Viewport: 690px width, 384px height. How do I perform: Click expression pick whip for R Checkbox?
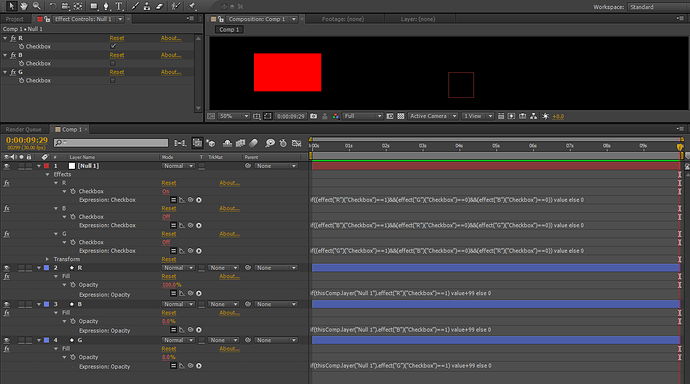tap(191, 200)
